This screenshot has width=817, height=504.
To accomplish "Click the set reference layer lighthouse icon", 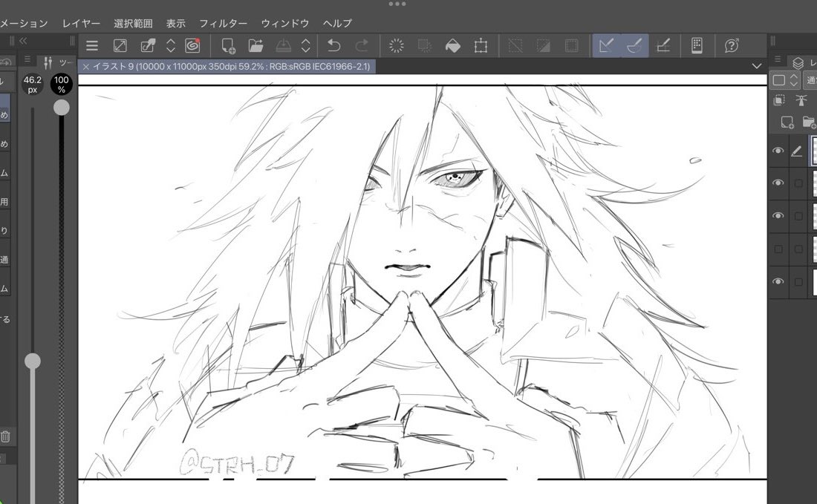I will (801, 100).
